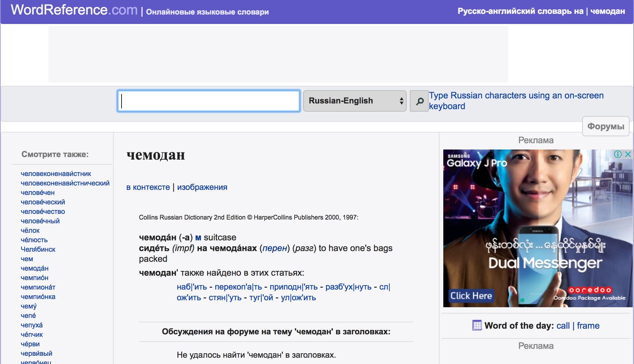
Task: Click the magnifying glass search button
Action: pyautogui.click(x=419, y=101)
